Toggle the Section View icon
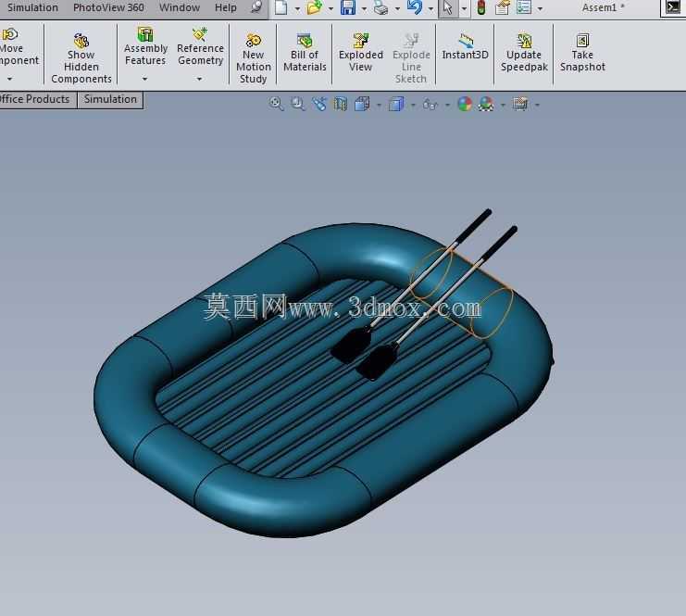This screenshot has width=686, height=616. 341,104
